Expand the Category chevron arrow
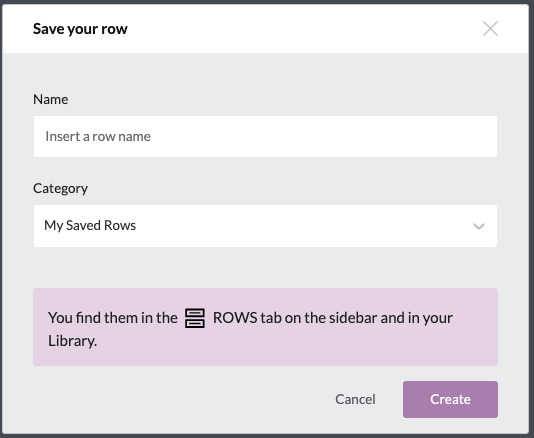 pyautogui.click(x=478, y=226)
